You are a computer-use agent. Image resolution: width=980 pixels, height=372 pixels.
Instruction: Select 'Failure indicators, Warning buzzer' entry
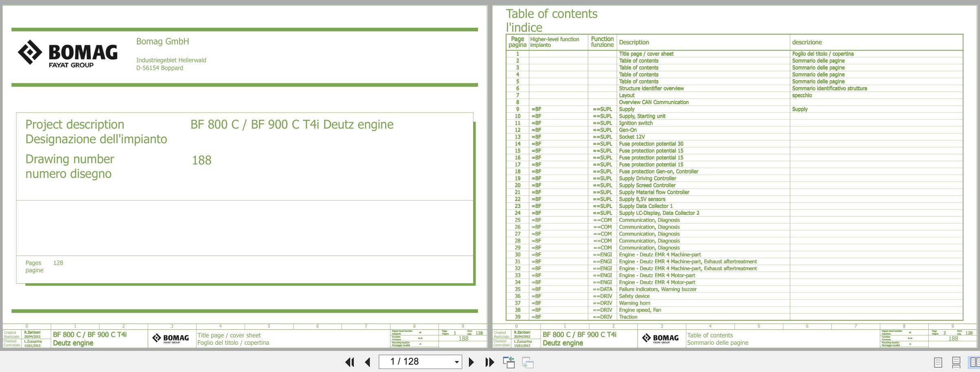pos(658,289)
